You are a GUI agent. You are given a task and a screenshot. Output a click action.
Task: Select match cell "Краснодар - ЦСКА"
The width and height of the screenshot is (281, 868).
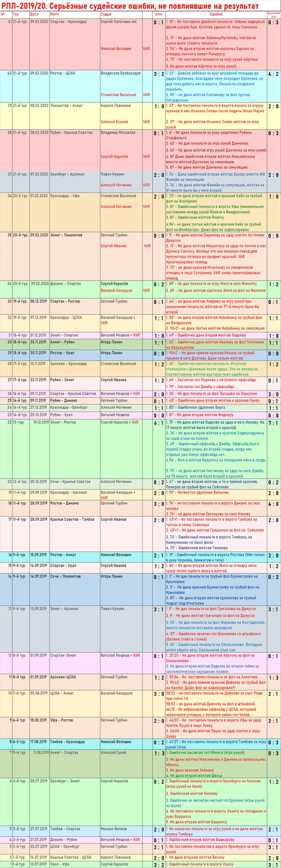(66, 317)
